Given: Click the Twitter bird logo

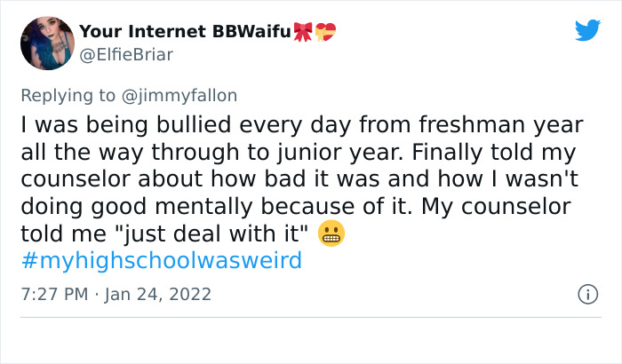Looking at the screenshot, I should 587,30.
